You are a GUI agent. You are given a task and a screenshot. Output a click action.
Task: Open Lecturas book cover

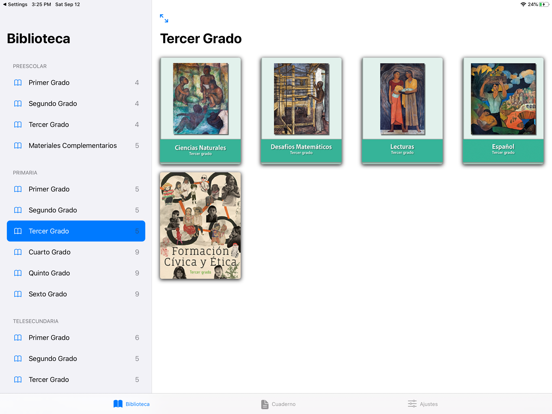coord(402,111)
